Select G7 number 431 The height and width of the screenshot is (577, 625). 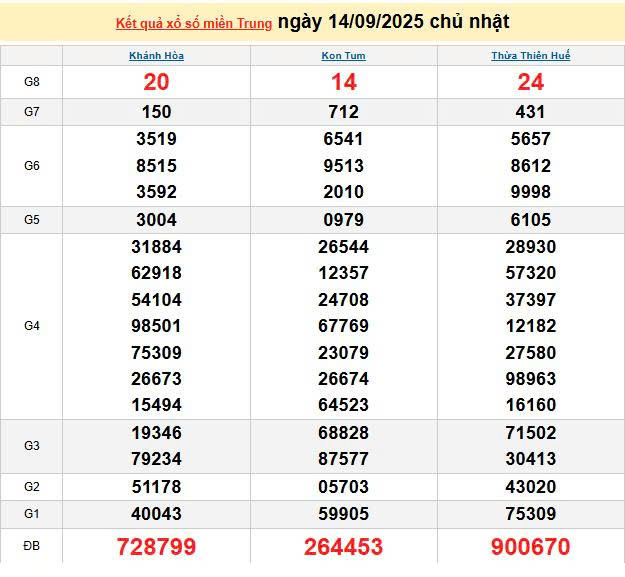(x=531, y=112)
